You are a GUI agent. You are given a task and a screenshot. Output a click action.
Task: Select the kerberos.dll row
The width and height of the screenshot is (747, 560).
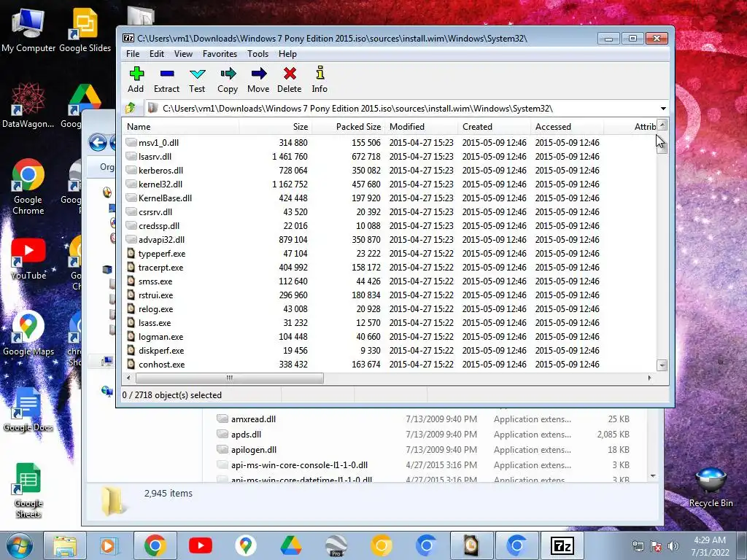click(389, 170)
